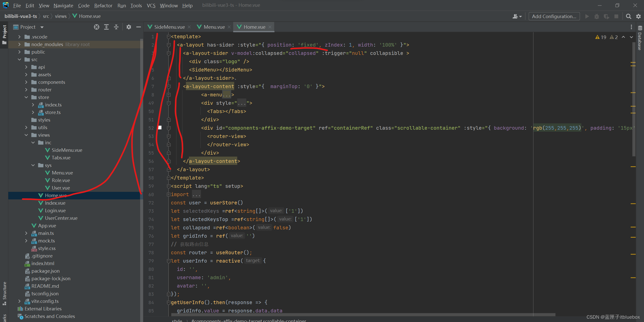Screen dimensions: 644x322
Task: Toggle the code fold marker on the a-menu line
Action: coord(169,95)
